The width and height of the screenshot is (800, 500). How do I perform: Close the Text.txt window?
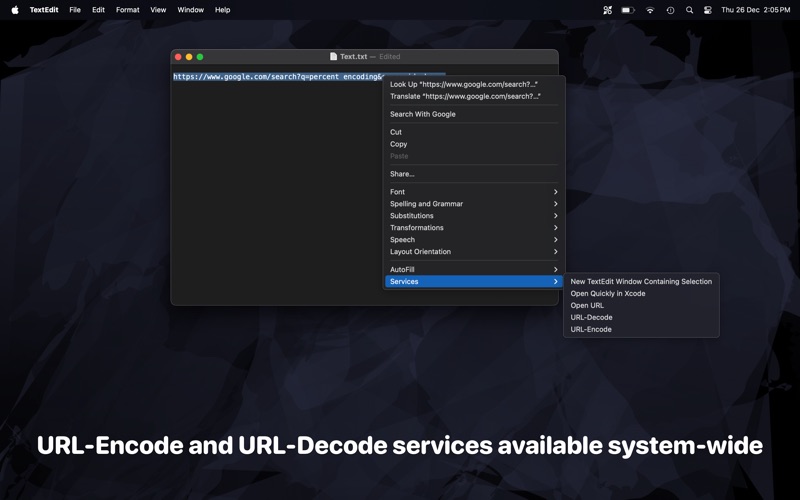(x=178, y=57)
